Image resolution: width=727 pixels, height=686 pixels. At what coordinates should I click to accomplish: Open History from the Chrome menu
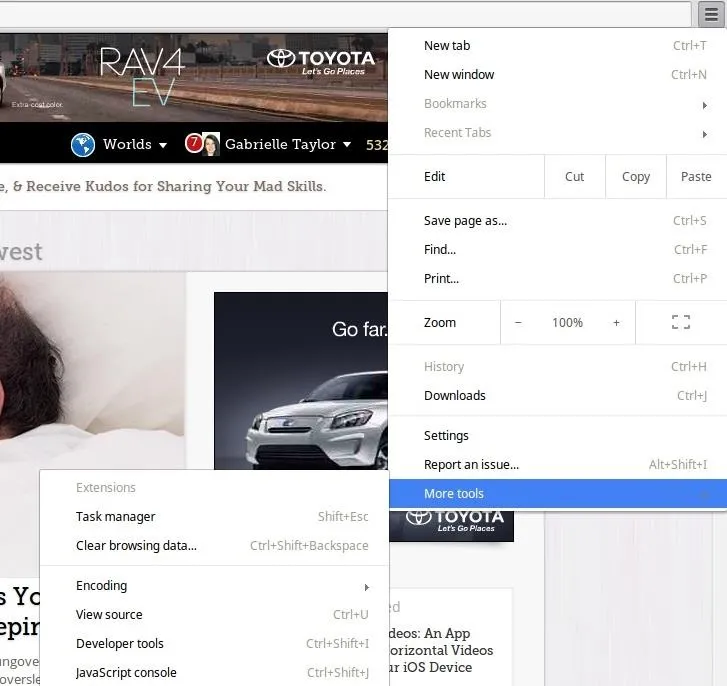pyautogui.click(x=557, y=367)
